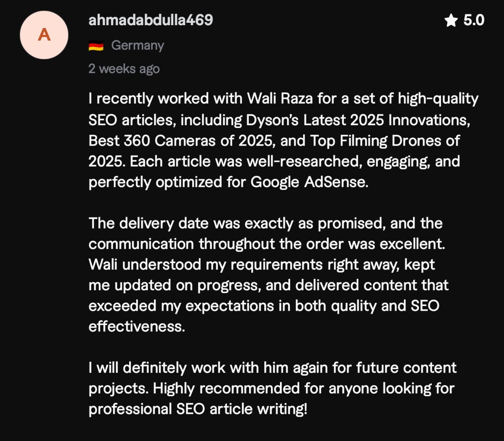The height and width of the screenshot is (441, 504).
Task: Select the Germany country label
Action: [137, 46]
